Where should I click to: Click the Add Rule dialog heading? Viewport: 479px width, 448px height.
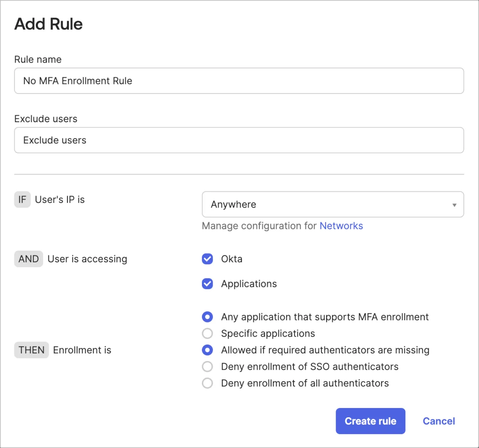tap(49, 24)
